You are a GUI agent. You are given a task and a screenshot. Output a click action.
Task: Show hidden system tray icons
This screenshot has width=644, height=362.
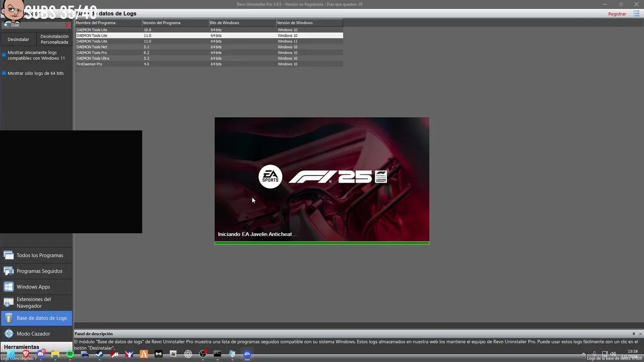click(x=584, y=354)
